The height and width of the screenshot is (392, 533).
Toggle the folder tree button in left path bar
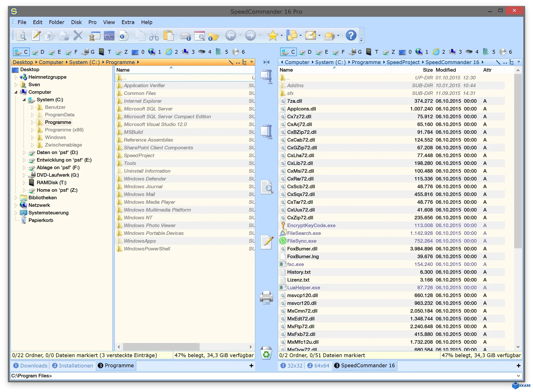click(x=244, y=62)
